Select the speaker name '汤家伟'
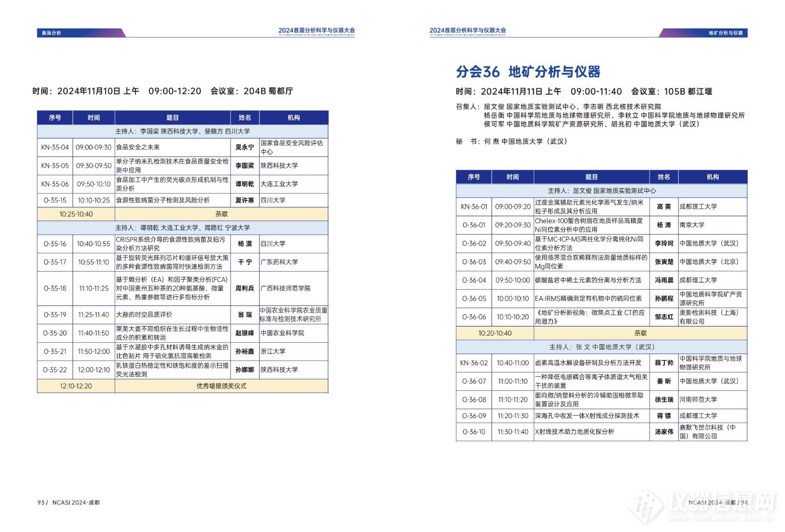The width and height of the screenshot is (785, 532). point(664,432)
